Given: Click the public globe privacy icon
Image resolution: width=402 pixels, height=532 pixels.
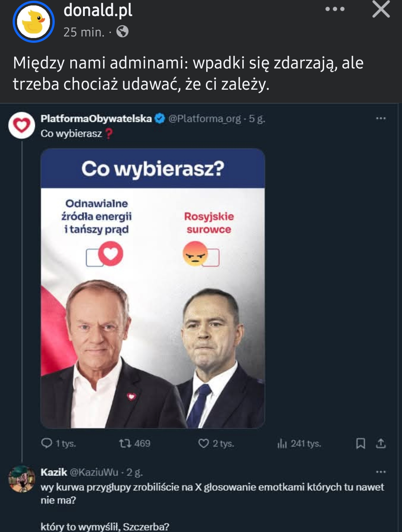Looking at the screenshot, I should click(122, 32).
